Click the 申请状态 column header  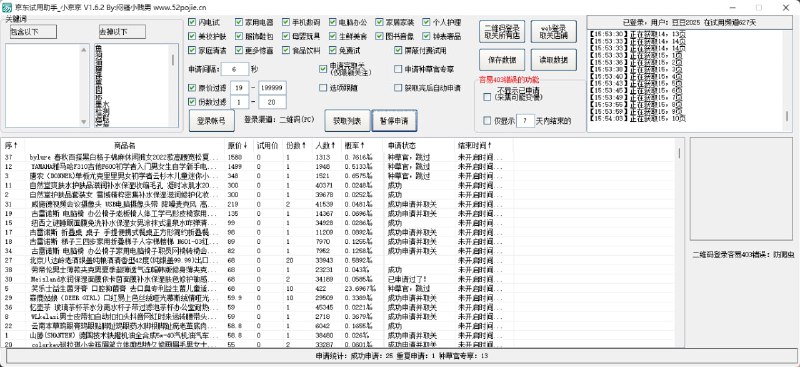point(418,145)
